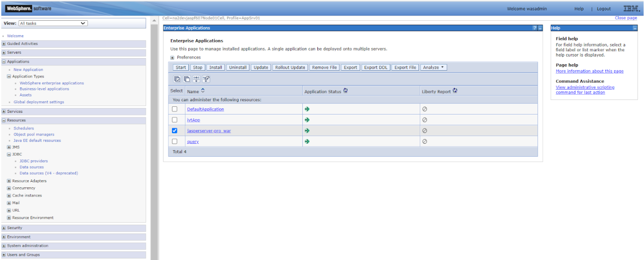Open Data sources under JDBC
This screenshot has width=644, height=260.
pyautogui.click(x=32, y=167)
